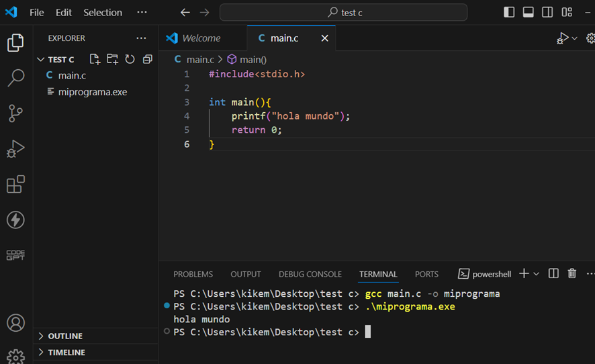Close the main.c editor tab

pos(324,38)
